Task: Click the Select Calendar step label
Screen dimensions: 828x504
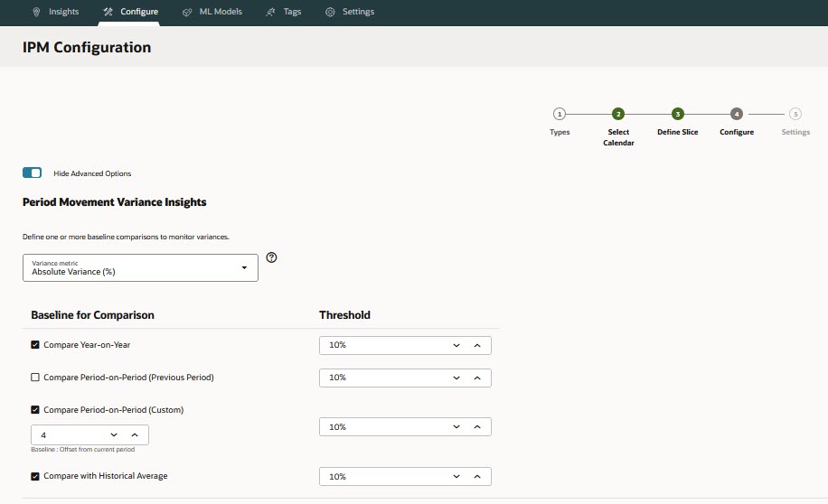Action: click(x=618, y=137)
